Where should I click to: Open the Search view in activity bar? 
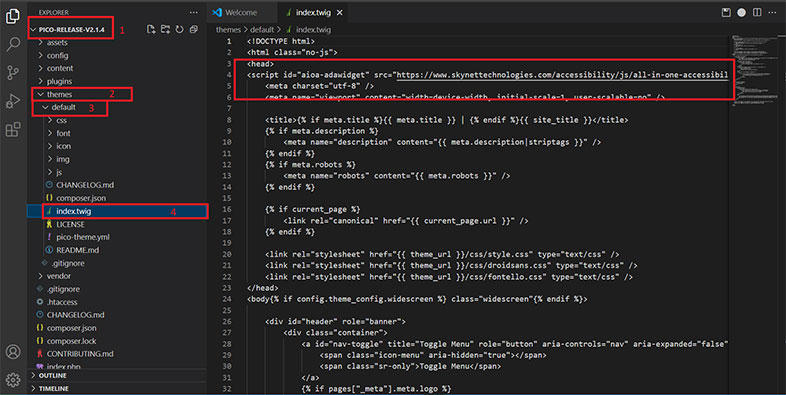[13, 44]
